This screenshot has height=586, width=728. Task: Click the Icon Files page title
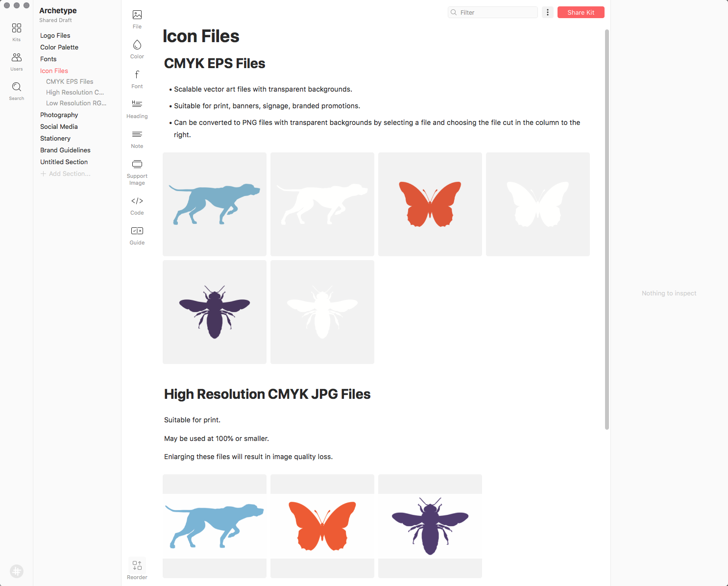201,36
